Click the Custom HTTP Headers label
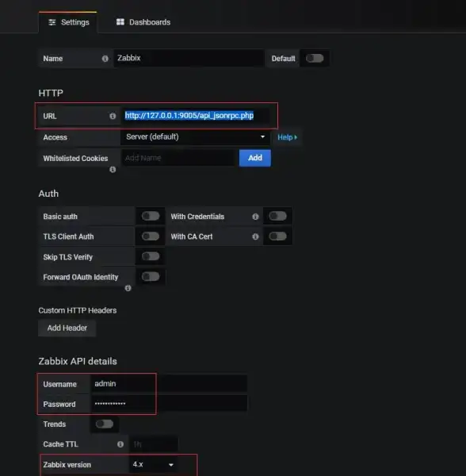 point(78,310)
